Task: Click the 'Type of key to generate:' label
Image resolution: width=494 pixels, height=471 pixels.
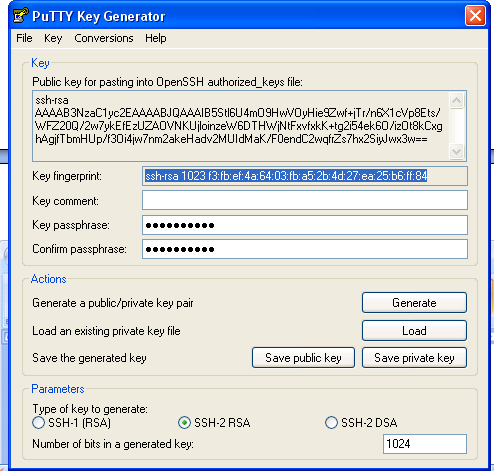Action: (x=90, y=409)
